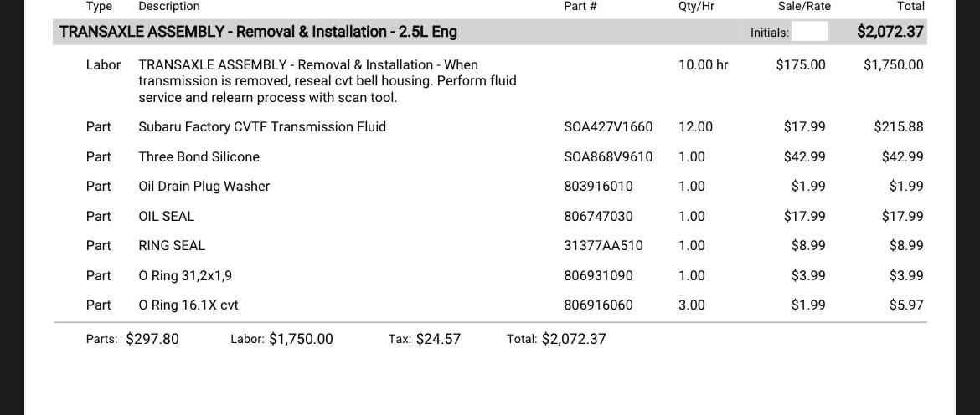Viewport: 980px width, 415px height.
Task: Select part number SOA427V1660
Action: pyautogui.click(x=608, y=126)
